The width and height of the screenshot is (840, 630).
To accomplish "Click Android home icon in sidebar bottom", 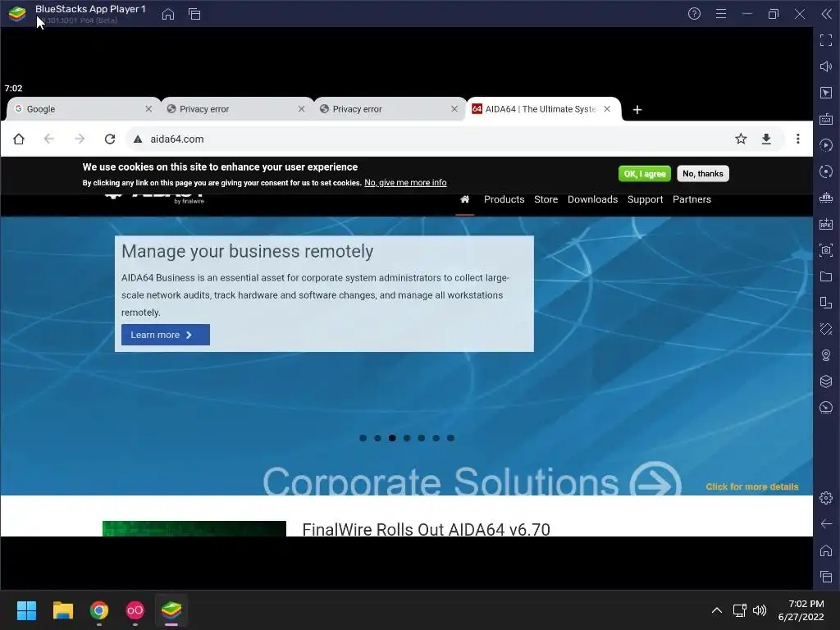I will (826, 550).
